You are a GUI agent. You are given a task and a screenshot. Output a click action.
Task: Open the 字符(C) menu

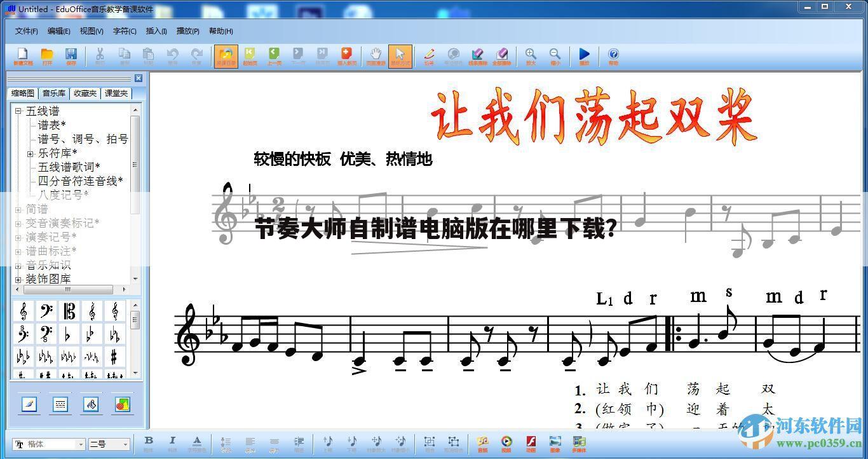click(x=125, y=31)
